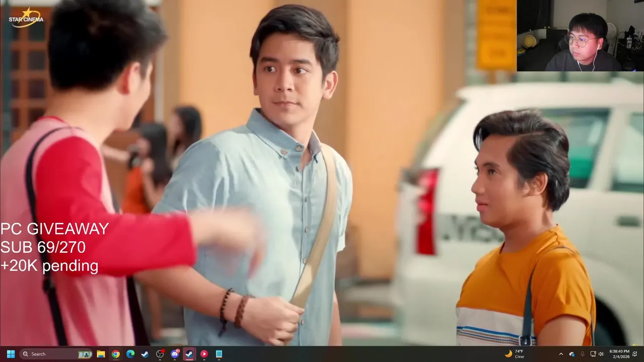Open the clock showing 6:38:40 PM
This screenshot has width=644, height=362.
coord(619,354)
